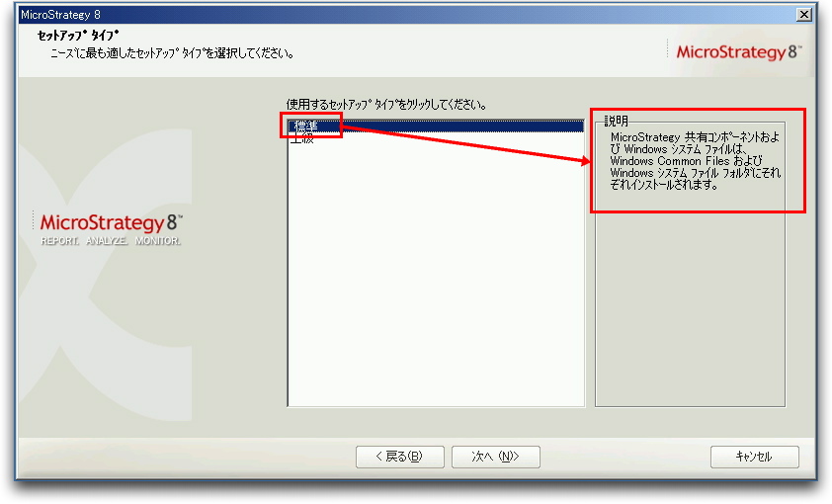Click the セットアップ タイプ heading
Viewport: 832px width, 504px height.
coord(78,36)
